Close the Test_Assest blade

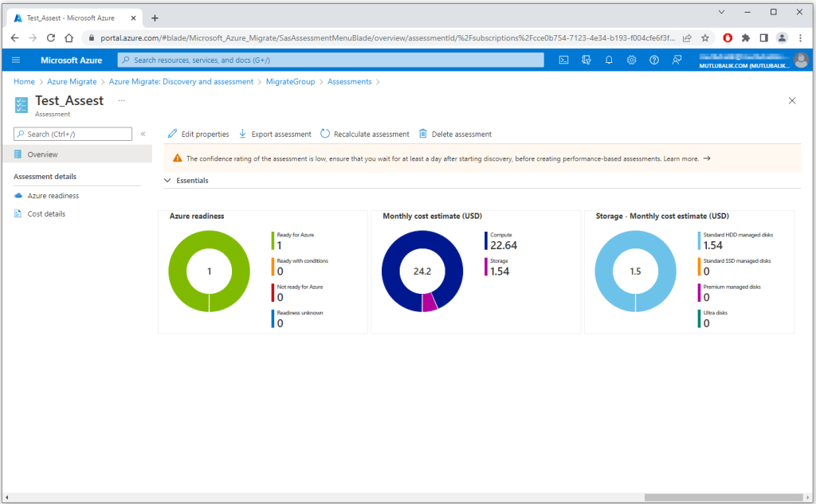(x=792, y=100)
